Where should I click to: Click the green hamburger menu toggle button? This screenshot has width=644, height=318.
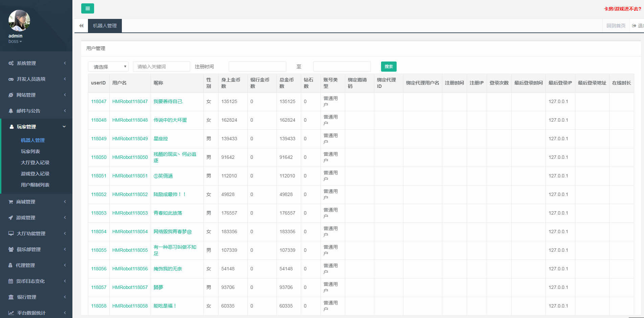[87, 8]
